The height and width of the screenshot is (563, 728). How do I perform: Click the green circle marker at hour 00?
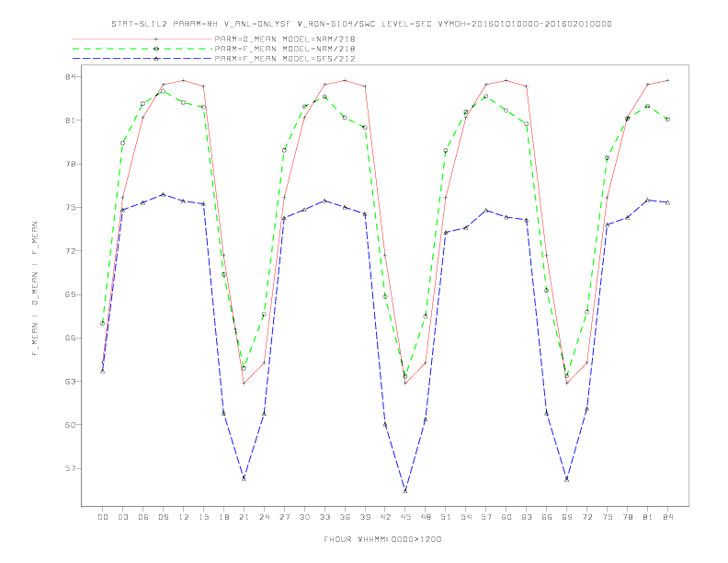(103, 323)
